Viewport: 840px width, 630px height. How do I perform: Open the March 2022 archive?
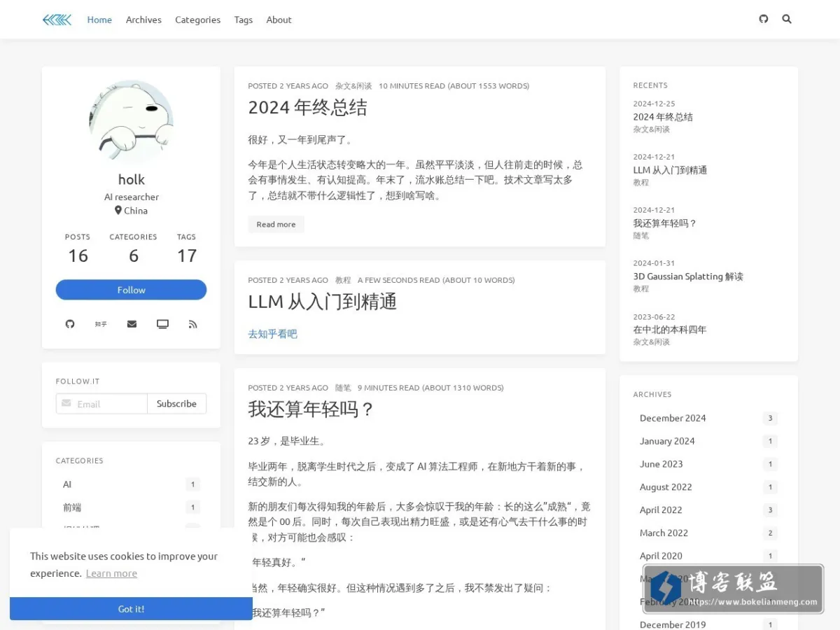(708, 533)
